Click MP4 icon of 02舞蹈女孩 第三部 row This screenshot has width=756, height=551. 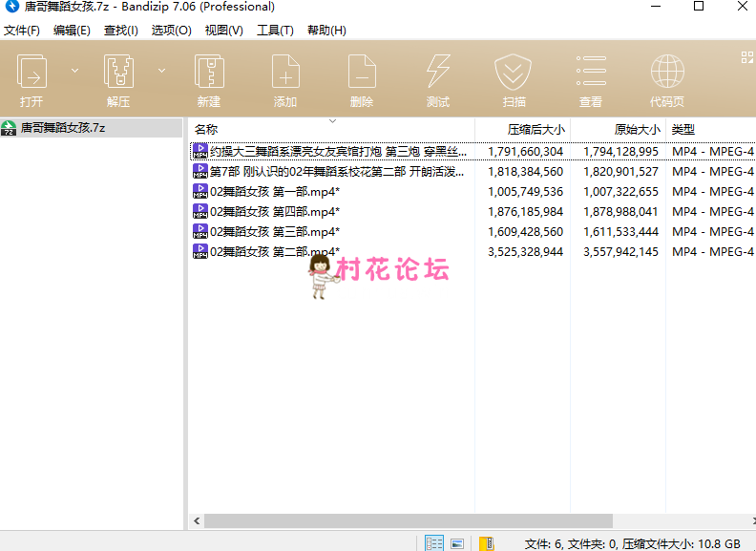200,232
